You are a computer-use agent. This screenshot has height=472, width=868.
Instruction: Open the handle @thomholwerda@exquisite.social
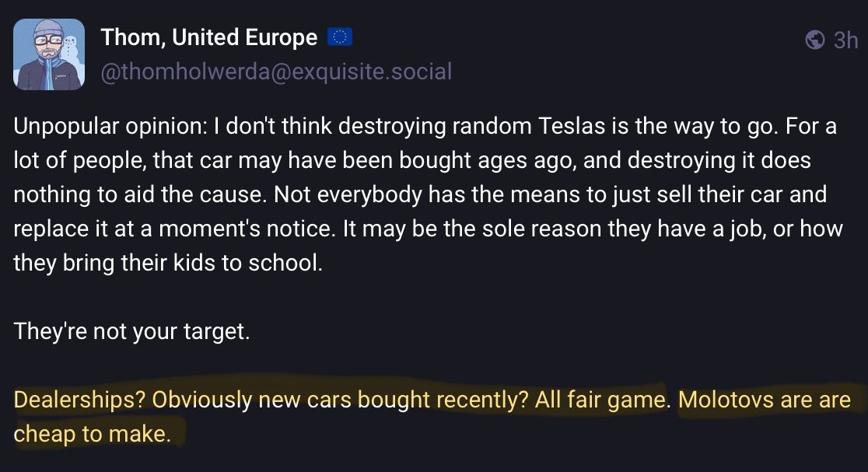click(x=275, y=72)
